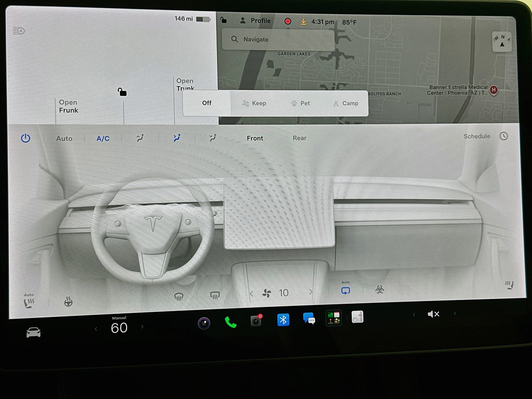Turn on the rear window defrost

click(215, 295)
